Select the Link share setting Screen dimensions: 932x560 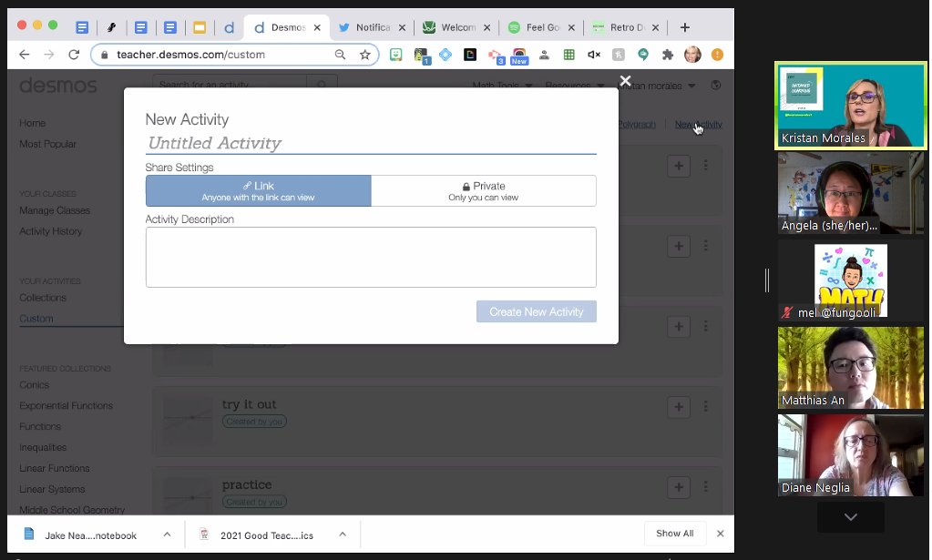pyautogui.click(x=259, y=190)
